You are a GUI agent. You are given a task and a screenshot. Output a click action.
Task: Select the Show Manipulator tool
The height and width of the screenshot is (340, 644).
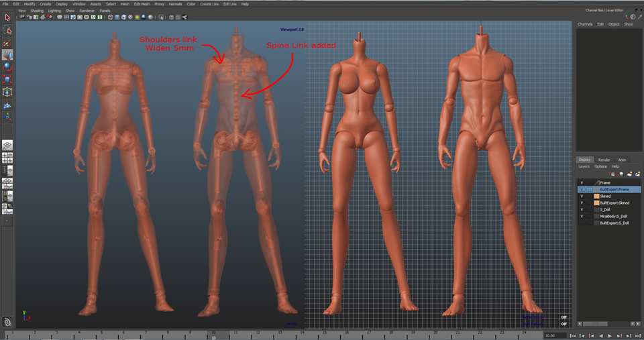[x=7, y=117]
